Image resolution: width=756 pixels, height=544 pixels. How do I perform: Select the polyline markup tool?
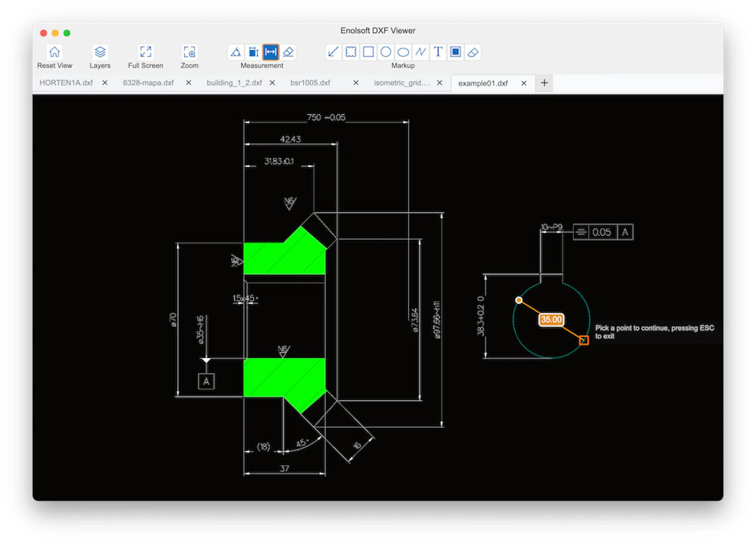click(x=421, y=52)
